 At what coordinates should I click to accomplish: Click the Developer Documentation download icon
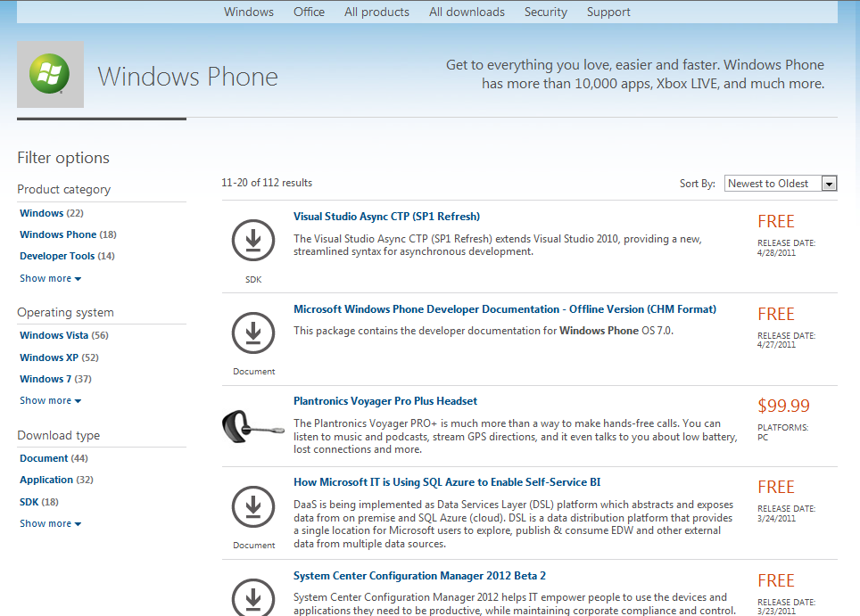pyautogui.click(x=253, y=333)
